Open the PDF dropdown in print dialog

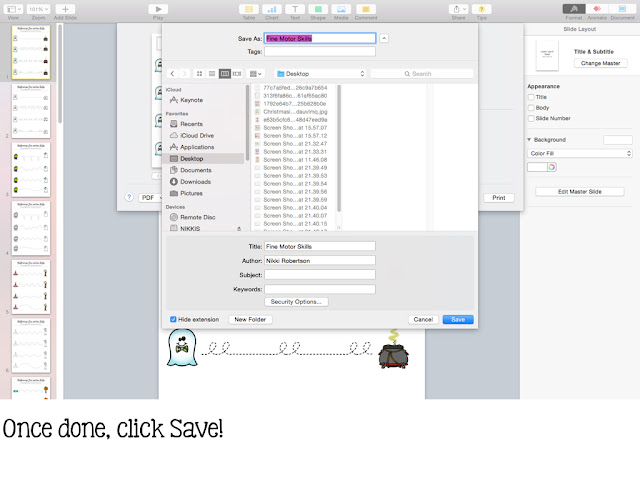click(x=150, y=198)
